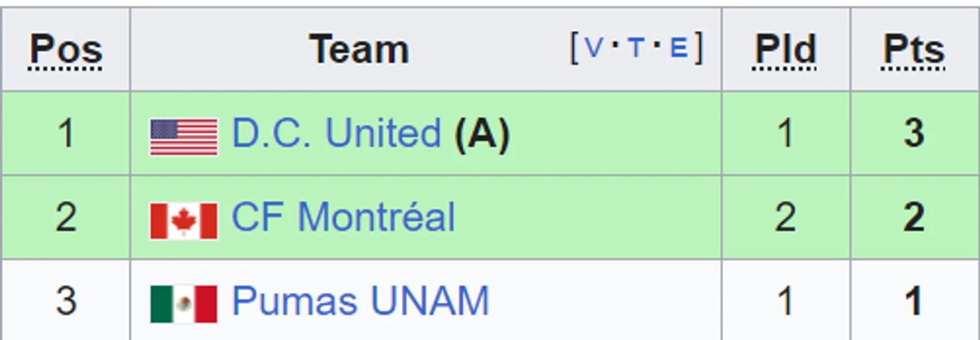
Task: Click CF Montréal's played value 2
Action: [785, 217]
